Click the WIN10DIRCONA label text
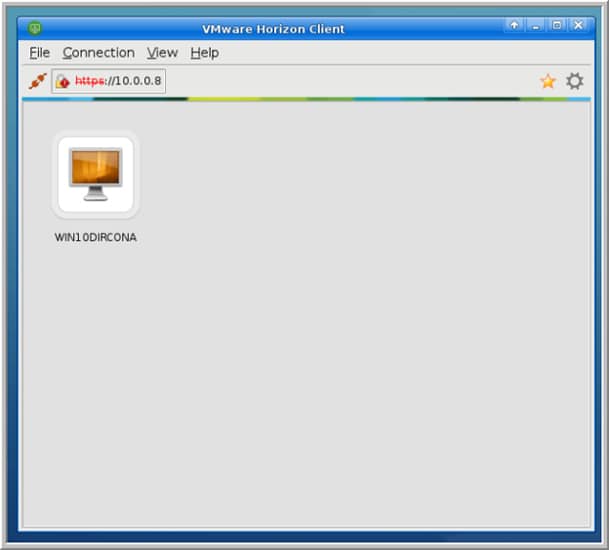 pyautogui.click(x=96, y=237)
